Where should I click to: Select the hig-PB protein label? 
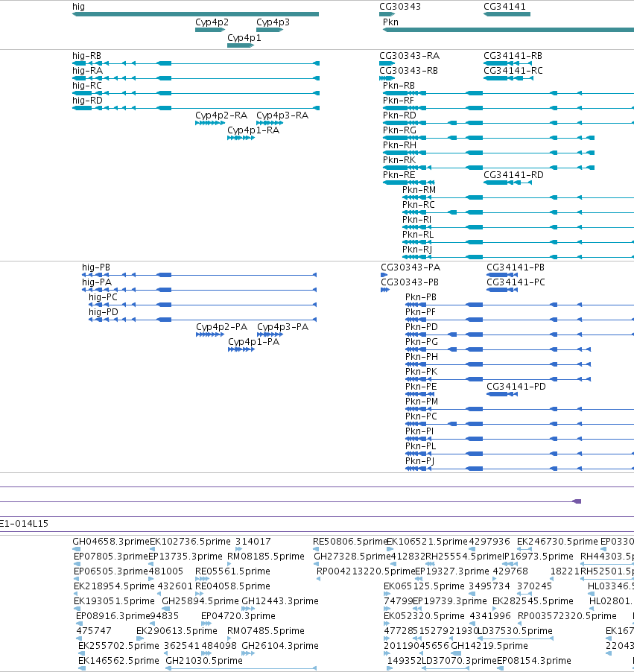pos(96,267)
